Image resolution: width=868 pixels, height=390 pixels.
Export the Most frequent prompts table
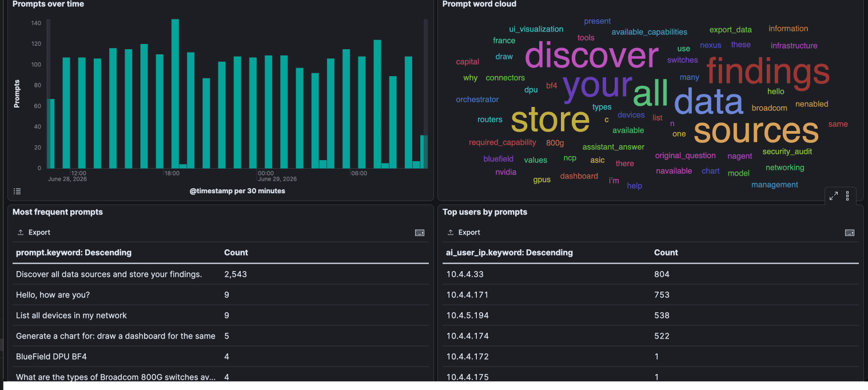[34, 233]
